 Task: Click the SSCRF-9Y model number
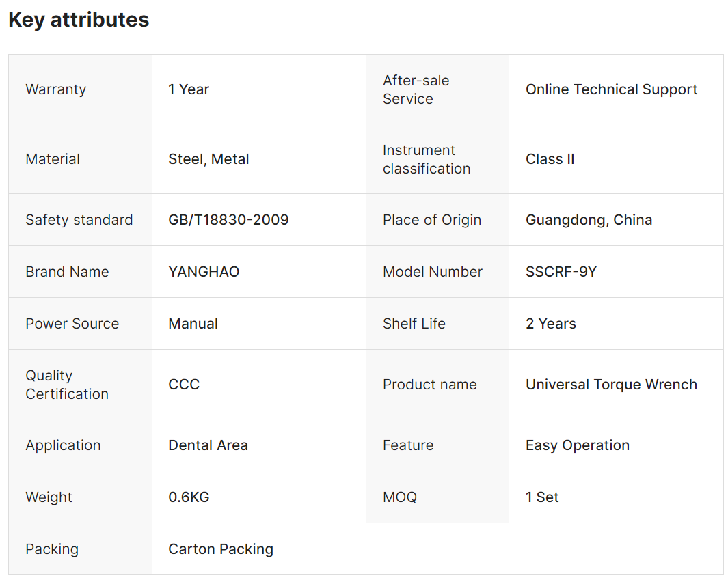pyautogui.click(x=561, y=272)
